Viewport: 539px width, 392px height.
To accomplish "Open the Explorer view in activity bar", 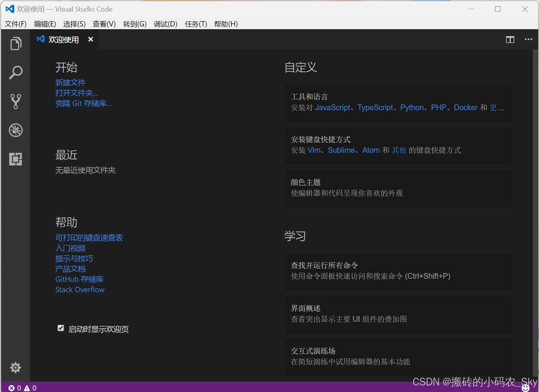I will [x=16, y=43].
